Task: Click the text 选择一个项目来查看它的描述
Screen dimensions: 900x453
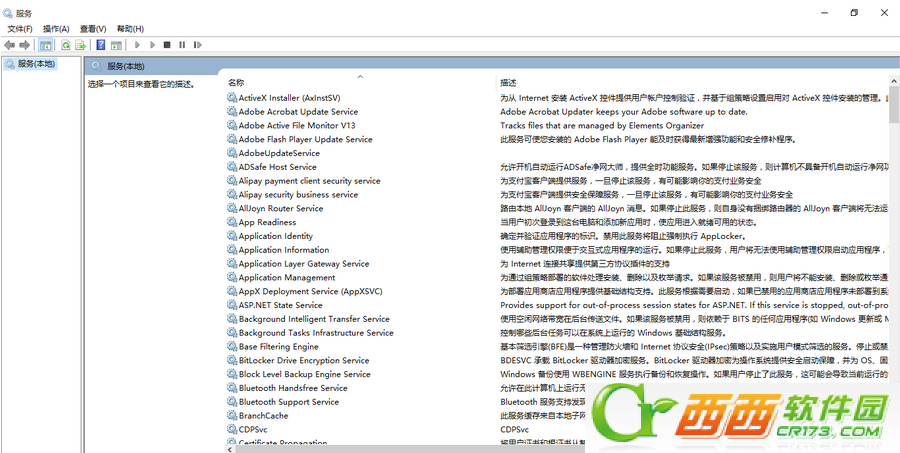Action: coord(142,84)
